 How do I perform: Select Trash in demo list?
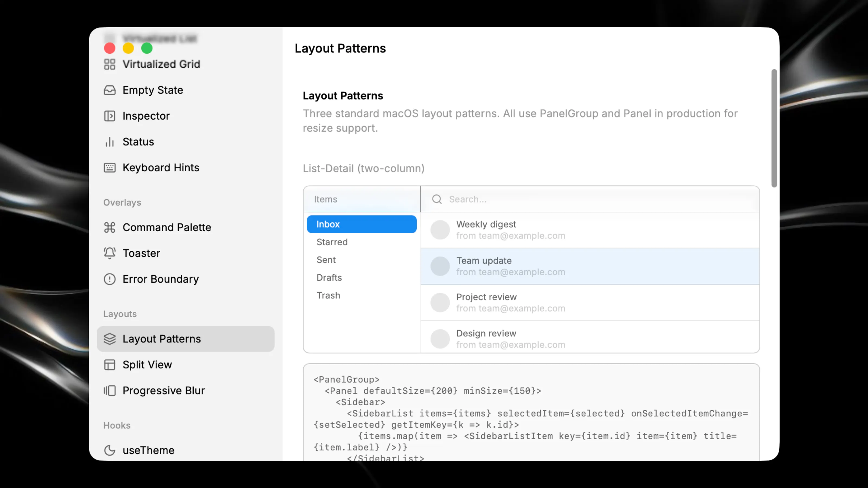(362, 295)
